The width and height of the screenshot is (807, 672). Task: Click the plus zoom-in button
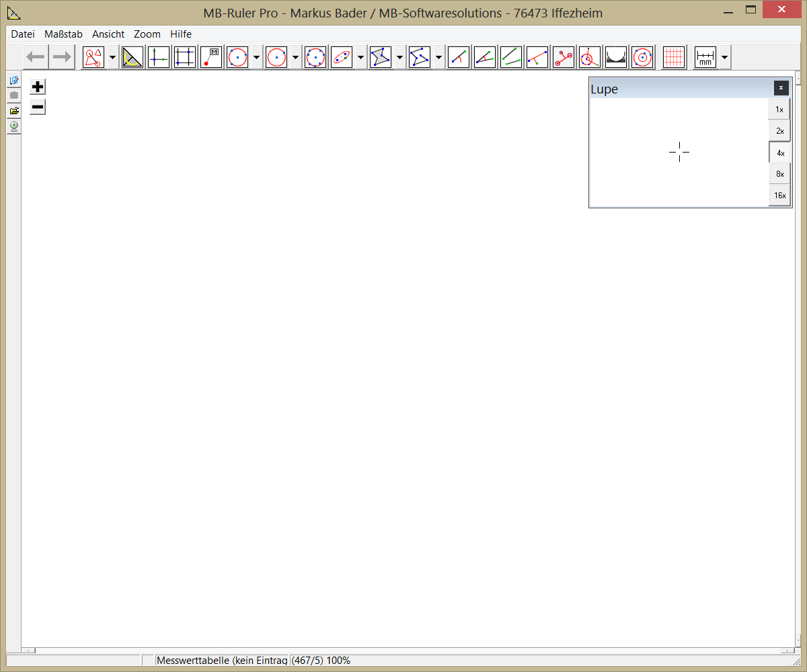click(38, 87)
